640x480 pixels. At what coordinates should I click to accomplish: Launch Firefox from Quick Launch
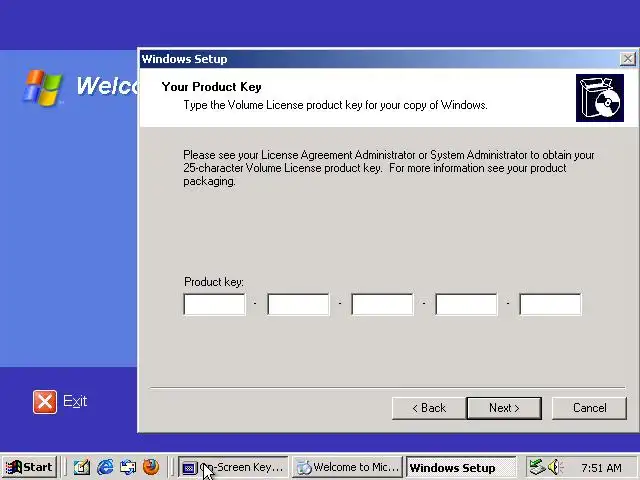151,467
